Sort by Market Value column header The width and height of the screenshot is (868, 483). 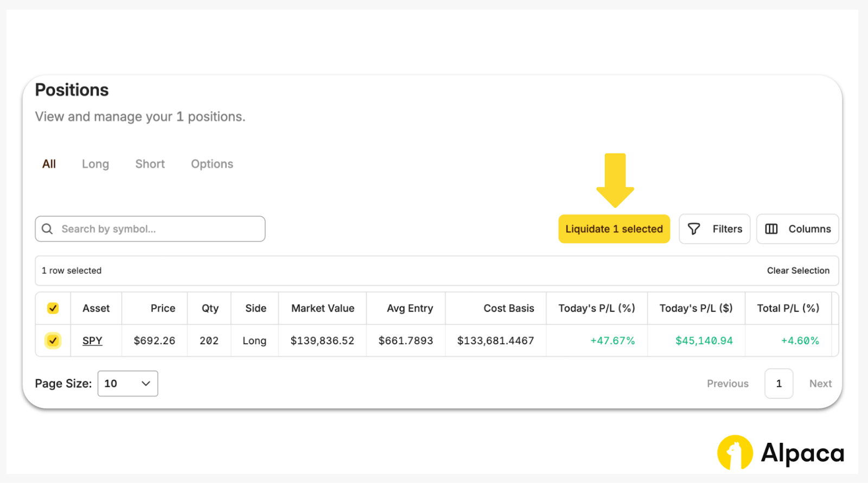(323, 308)
